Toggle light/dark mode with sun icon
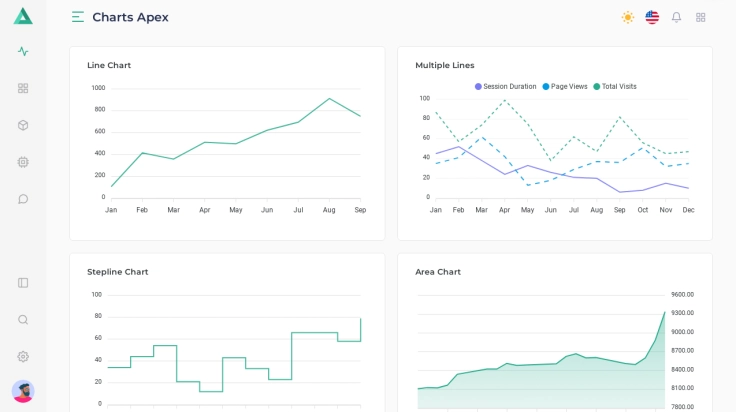736x412 pixels. 628,17
